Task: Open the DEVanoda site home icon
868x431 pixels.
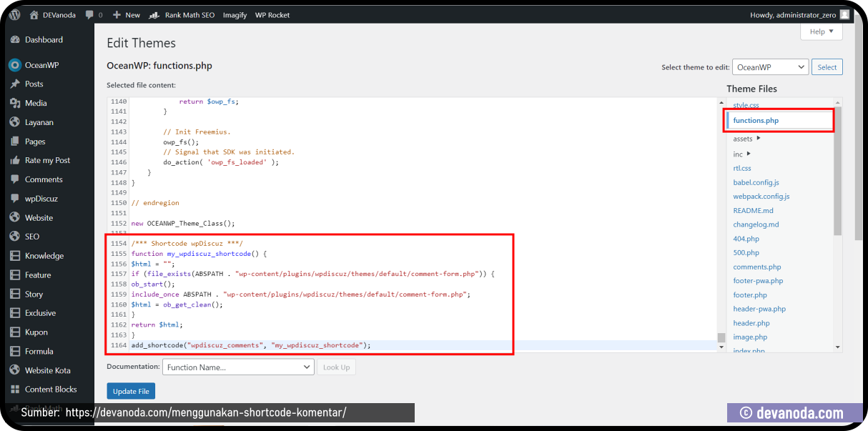Action: tap(34, 14)
